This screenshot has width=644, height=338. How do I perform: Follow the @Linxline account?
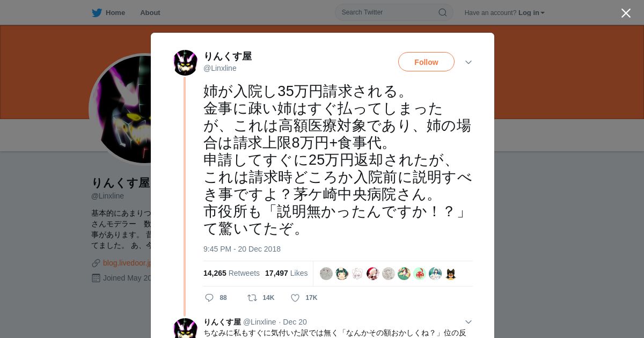(426, 62)
